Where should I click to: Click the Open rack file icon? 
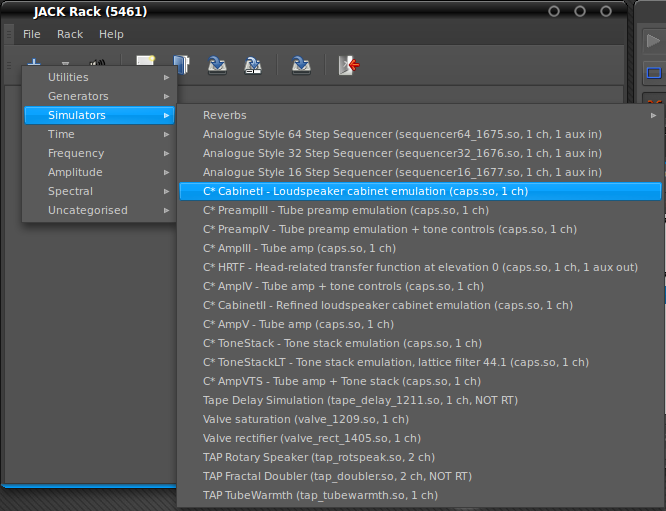pyautogui.click(x=181, y=65)
